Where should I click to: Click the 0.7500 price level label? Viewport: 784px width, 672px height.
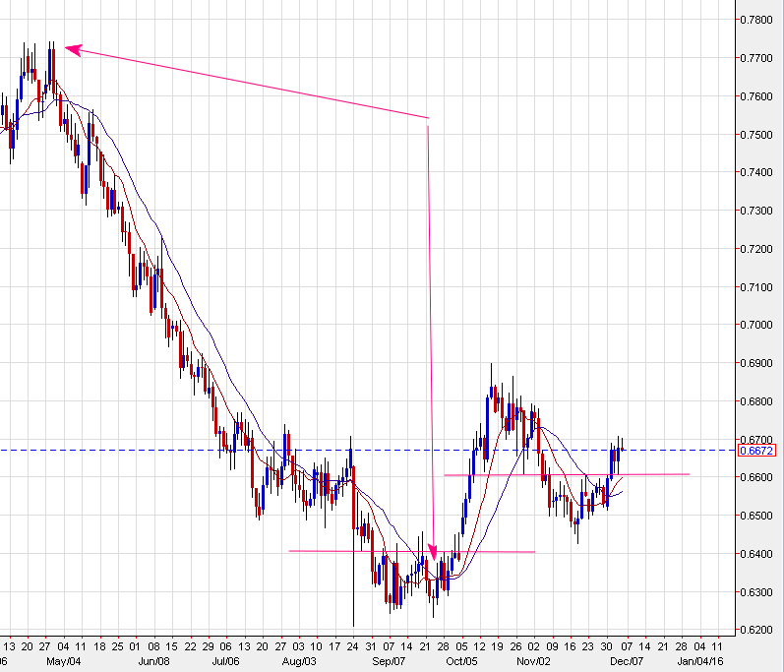756,135
